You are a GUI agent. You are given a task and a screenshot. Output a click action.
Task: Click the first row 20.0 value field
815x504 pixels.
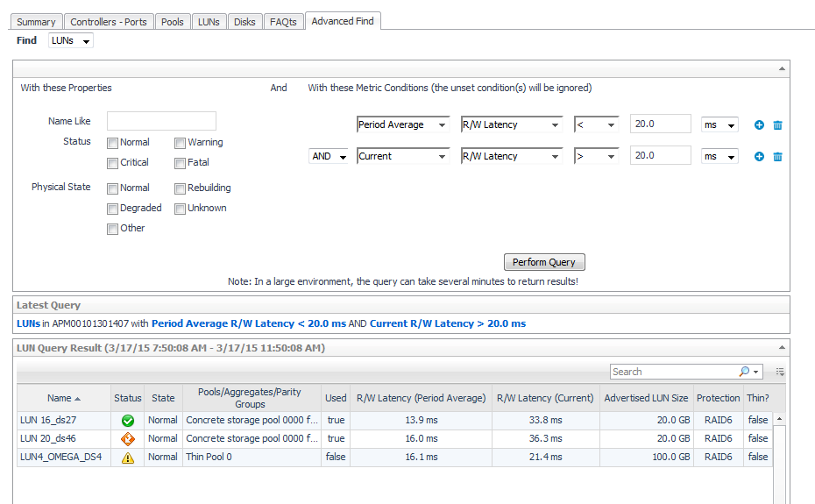tap(660, 124)
